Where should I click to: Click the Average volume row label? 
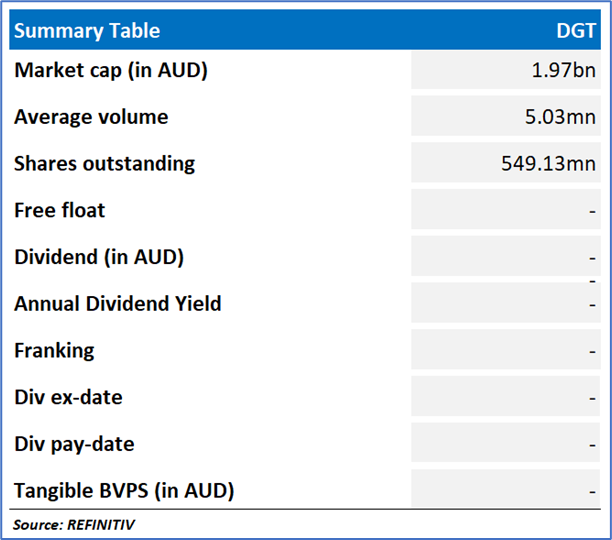(91, 117)
